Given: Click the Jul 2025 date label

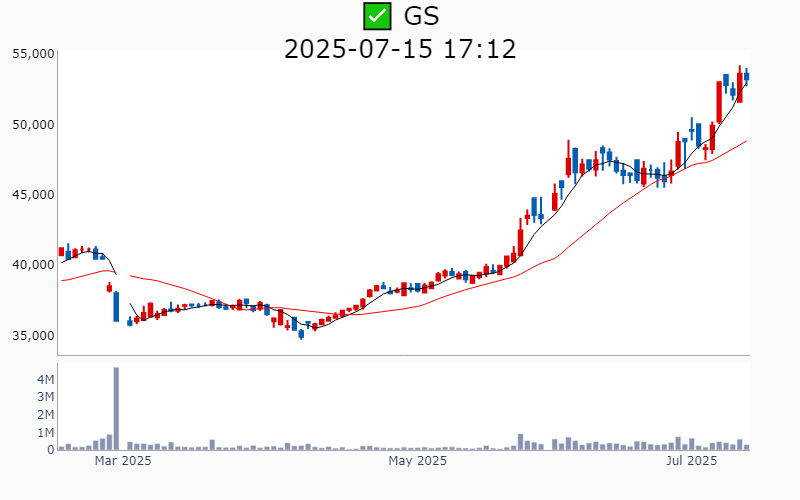Looking at the screenshot, I should click(691, 461).
